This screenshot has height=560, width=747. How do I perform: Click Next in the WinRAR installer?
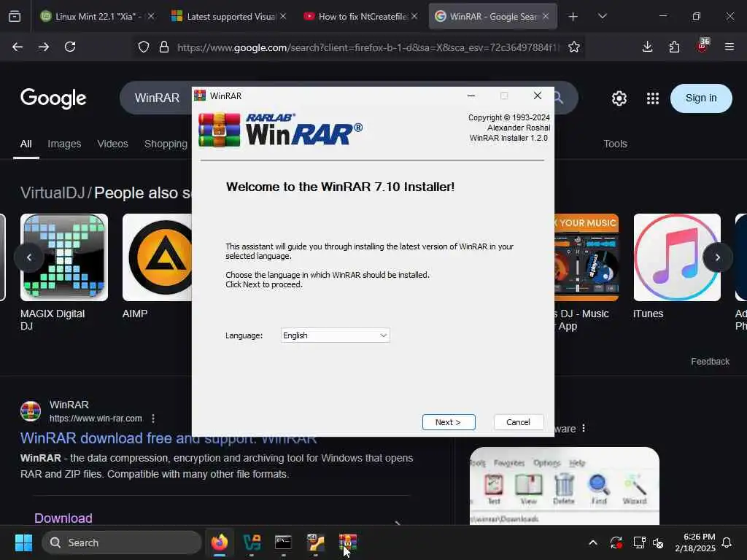[449, 422]
